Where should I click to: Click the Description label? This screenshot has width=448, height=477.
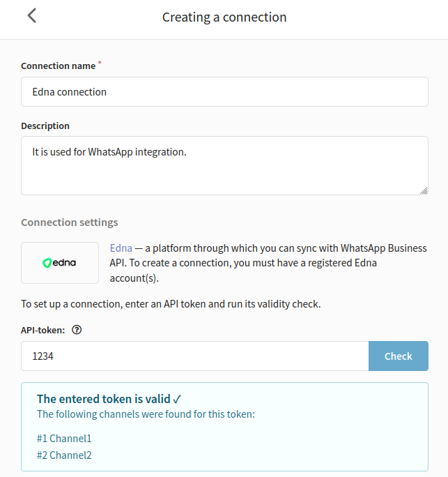(45, 126)
